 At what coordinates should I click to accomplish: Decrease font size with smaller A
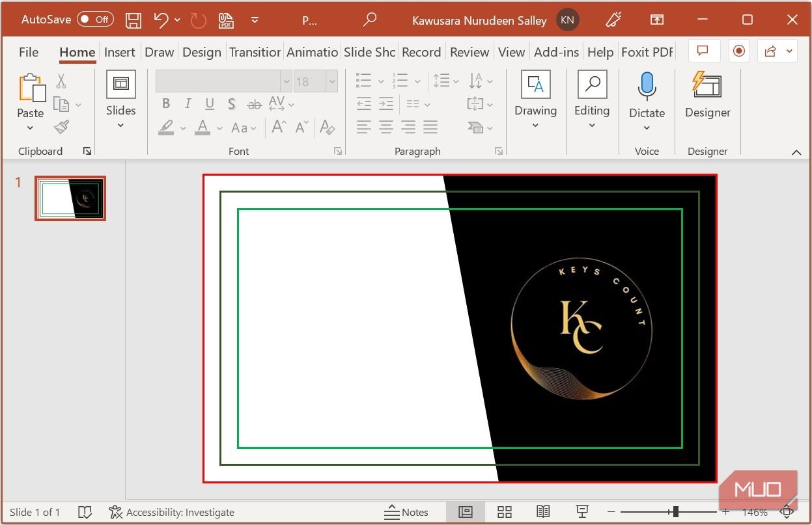301,128
